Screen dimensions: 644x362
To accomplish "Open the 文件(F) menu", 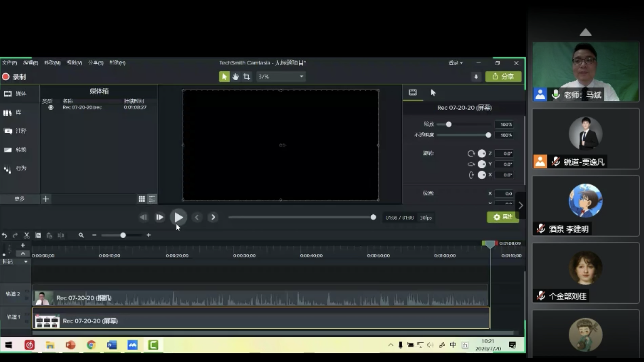I will (10, 63).
